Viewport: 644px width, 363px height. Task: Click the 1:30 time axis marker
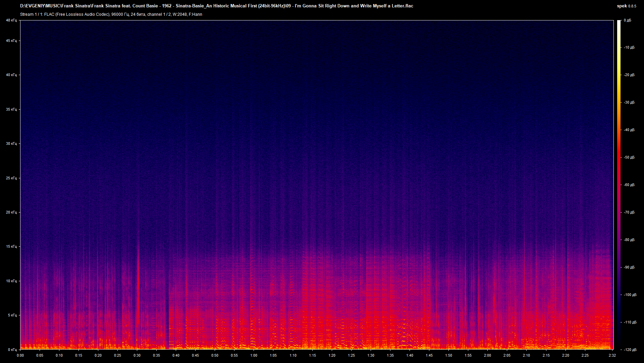(x=371, y=355)
